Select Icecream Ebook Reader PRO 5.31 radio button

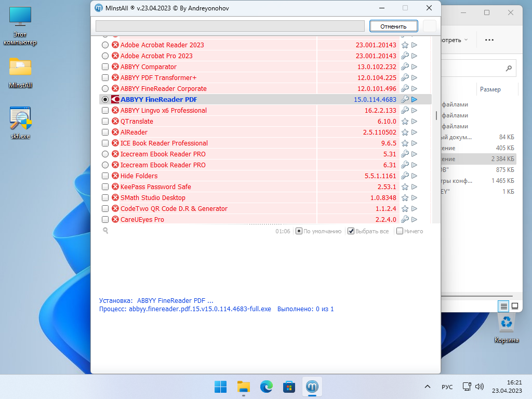[x=105, y=154]
